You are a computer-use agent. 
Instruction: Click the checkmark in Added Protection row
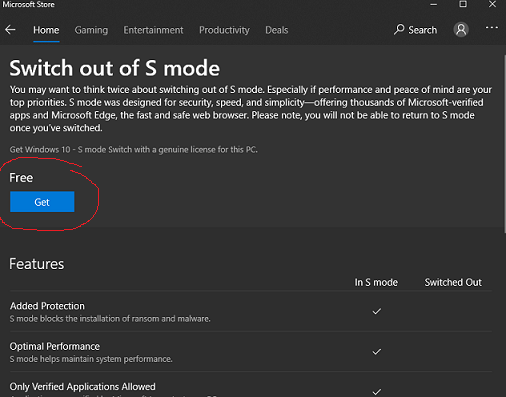coord(377,311)
